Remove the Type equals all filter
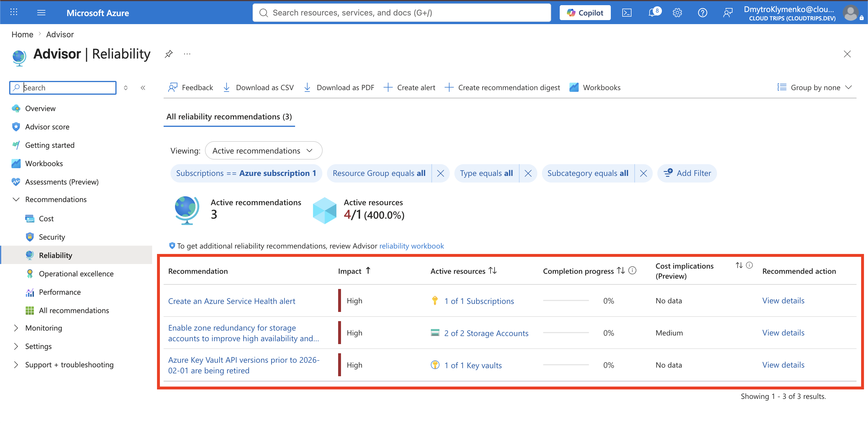This screenshot has height=423, width=868. (x=528, y=173)
